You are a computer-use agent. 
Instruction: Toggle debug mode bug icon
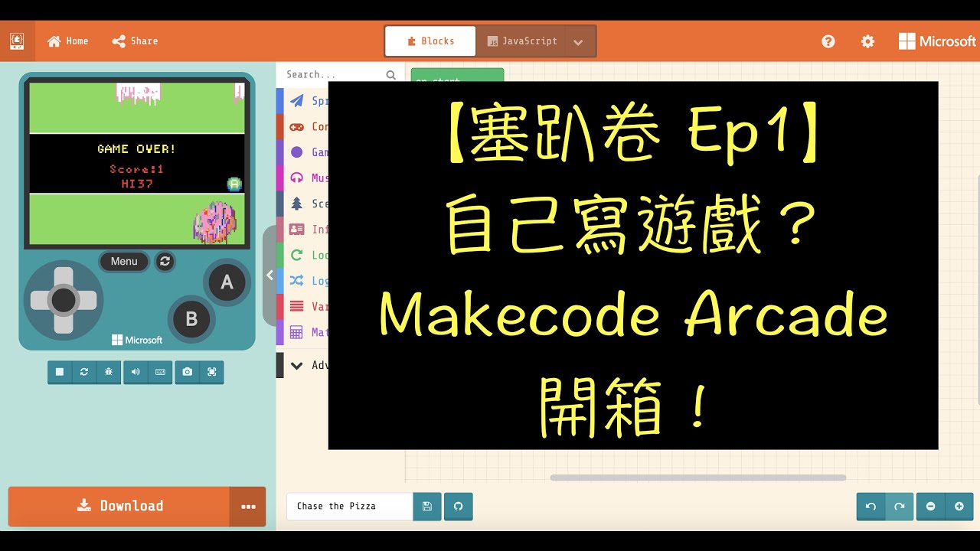coord(109,372)
